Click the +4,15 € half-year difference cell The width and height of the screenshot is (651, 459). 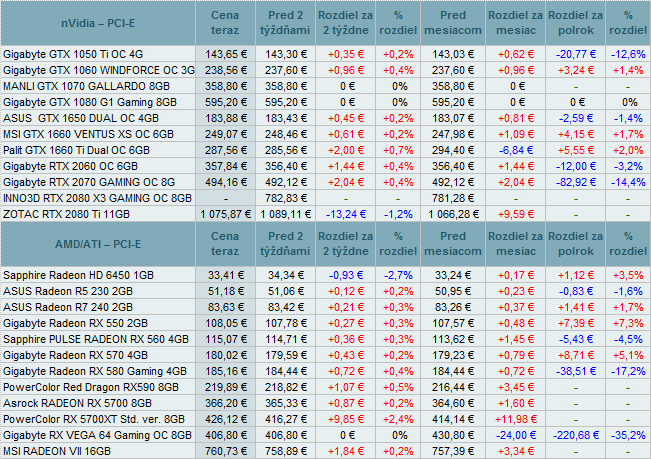pyautogui.click(x=576, y=134)
